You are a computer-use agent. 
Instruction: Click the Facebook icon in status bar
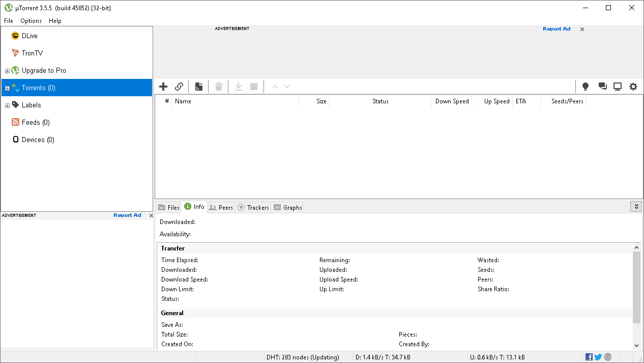(589, 357)
